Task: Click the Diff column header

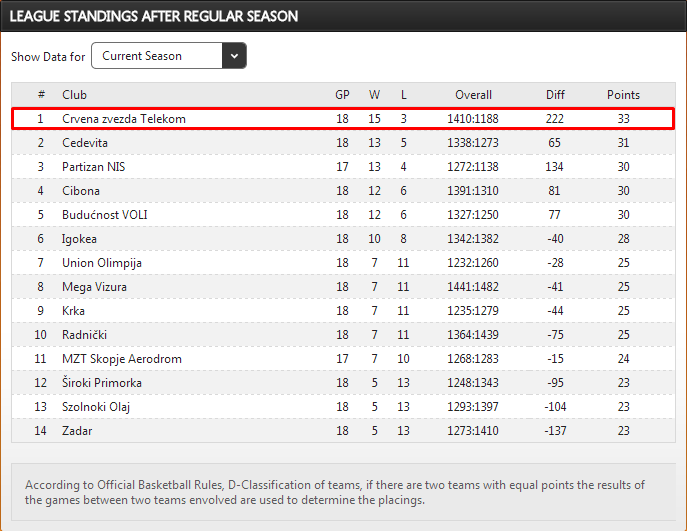Action: tap(555, 95)
